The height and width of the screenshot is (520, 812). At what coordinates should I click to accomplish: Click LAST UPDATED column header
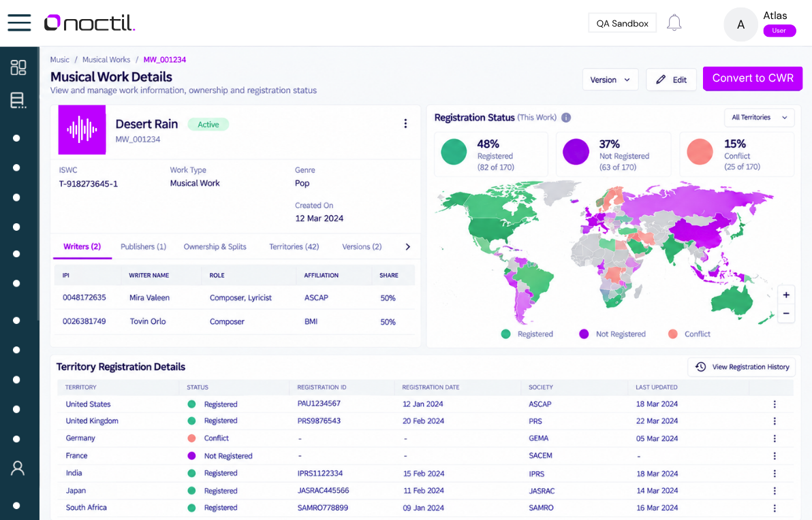657,387
